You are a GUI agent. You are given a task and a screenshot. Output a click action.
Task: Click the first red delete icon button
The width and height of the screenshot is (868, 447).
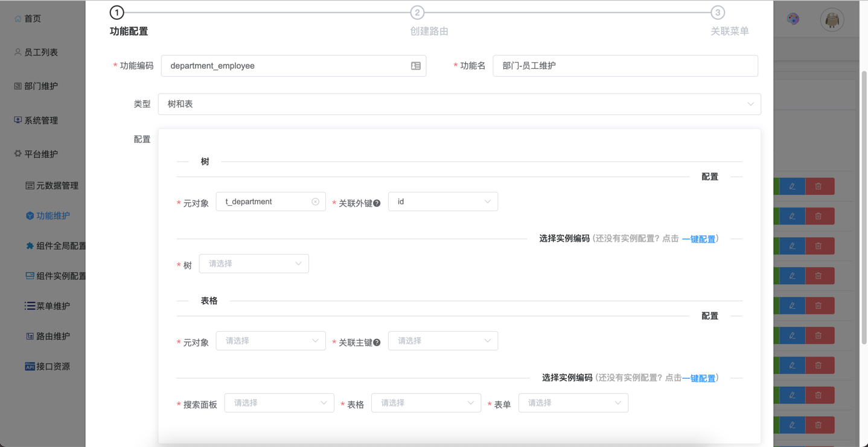[x=819, y=186]
